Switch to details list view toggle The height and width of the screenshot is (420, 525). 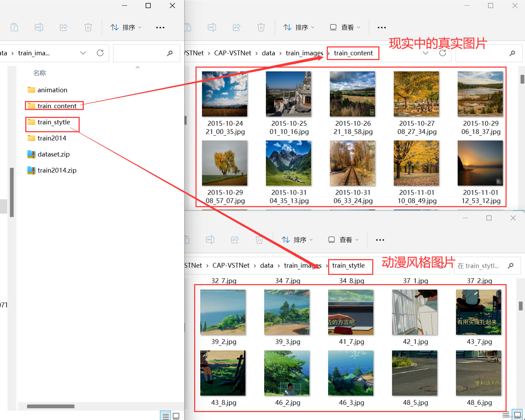pos(166,416)
